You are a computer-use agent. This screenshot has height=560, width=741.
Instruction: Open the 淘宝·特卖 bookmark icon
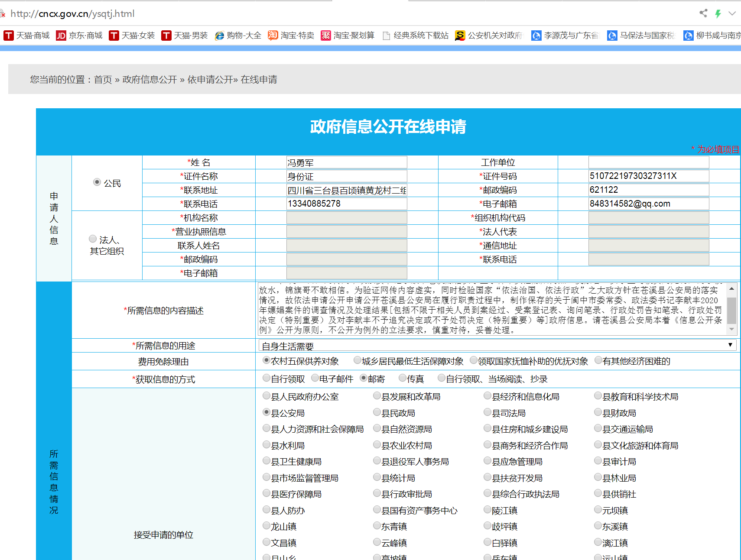click(x=273, y=36)
